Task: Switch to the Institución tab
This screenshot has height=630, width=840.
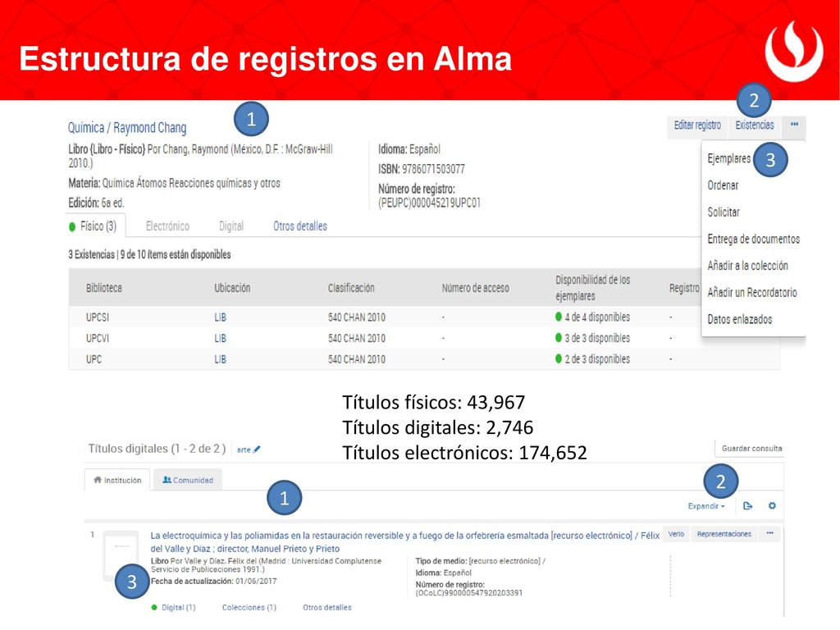Action: [117, 480]
